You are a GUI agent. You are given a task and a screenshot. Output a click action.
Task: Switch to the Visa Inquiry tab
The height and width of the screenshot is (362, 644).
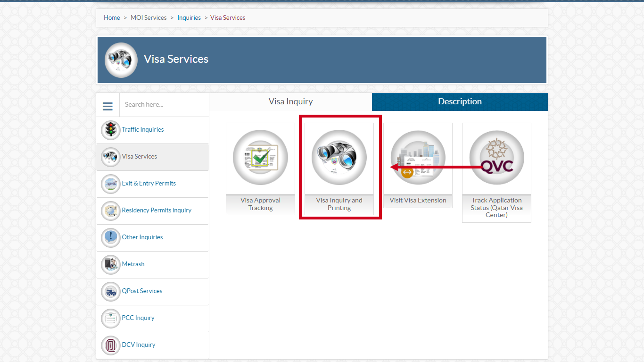point(290,102)
